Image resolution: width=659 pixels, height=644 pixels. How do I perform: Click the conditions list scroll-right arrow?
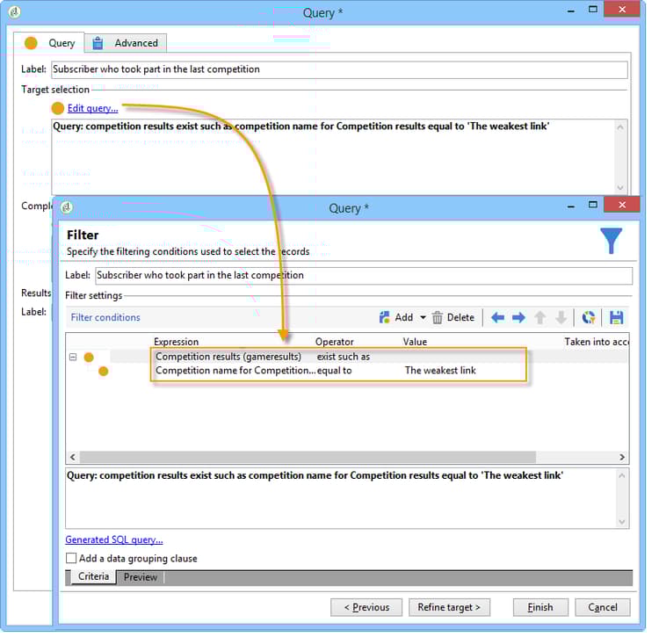(x=622, y=457)
